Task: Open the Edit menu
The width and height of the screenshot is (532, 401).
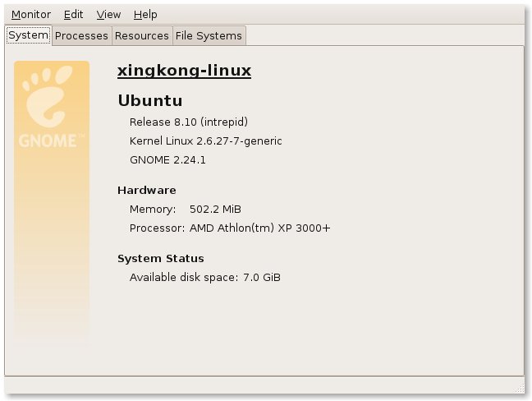Action: (73, 15)
